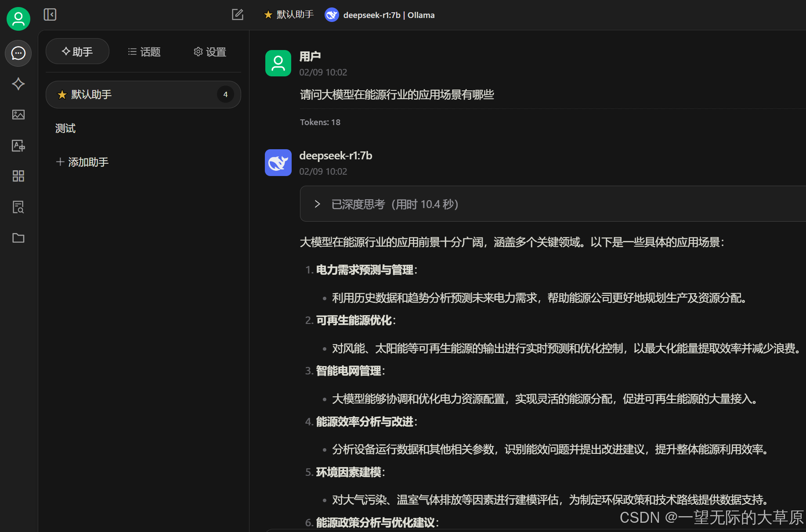
Task: Open the knowledge base icon in sidebar
Action: (x=18, y=207)
